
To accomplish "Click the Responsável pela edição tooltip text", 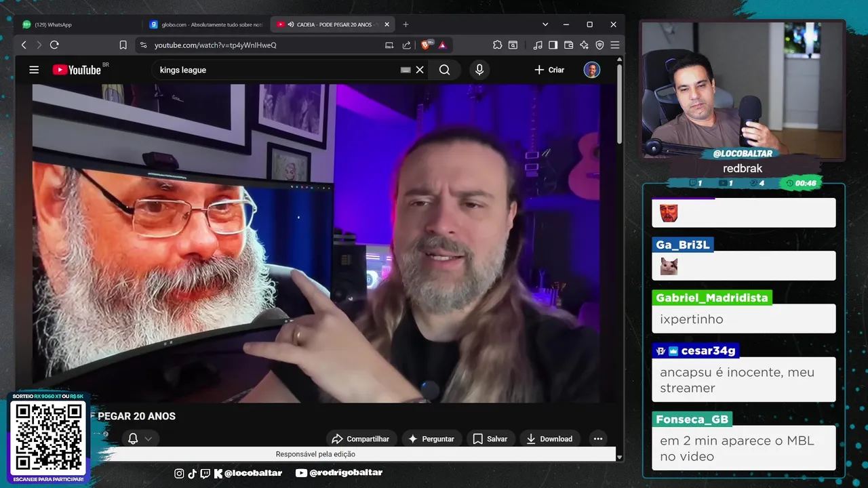I will coord(315,454).
